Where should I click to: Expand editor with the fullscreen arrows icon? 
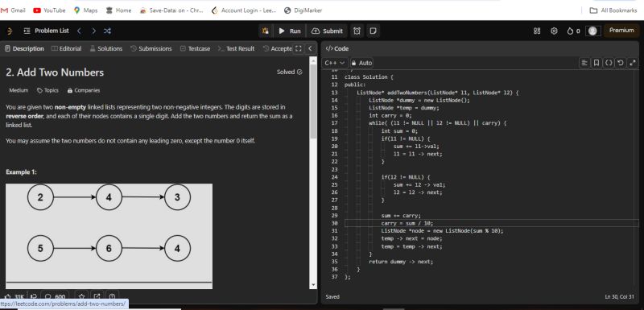pos(633,63)
